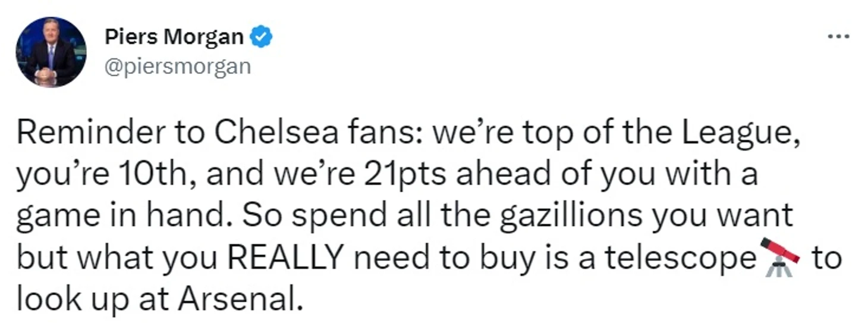
Task: Open Piers Morgan's profile picture
Action: point(51,52)
